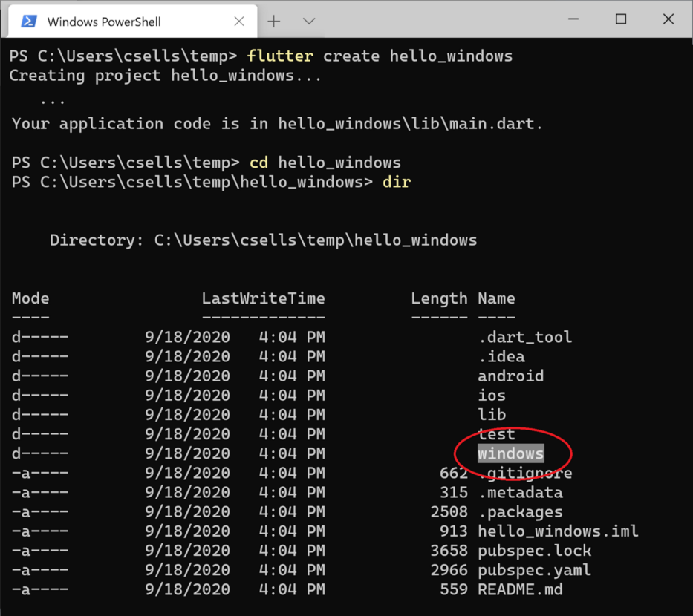The height and width of the screenshot is (616, 693).
Task: Click the 662 length value
Action: coord(454,473)
